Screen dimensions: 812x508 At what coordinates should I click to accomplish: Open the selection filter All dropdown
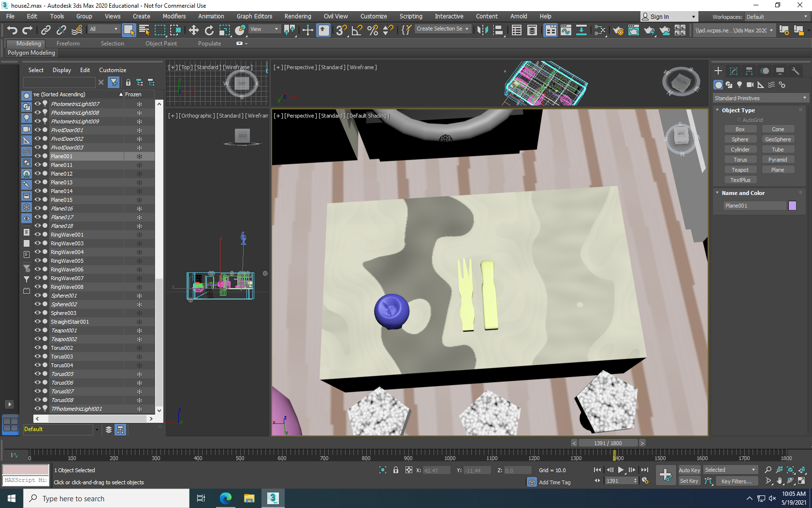(103, 29)
